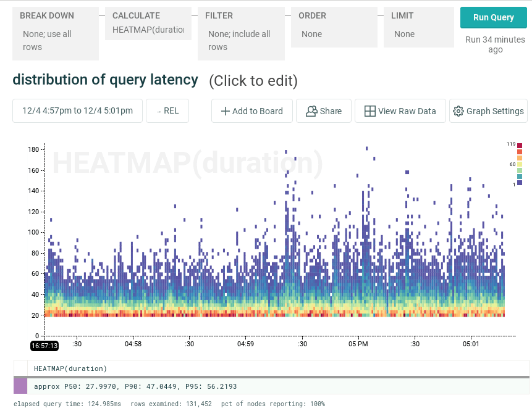Open Graph Settings via the gear icon

tap(458, 111)
